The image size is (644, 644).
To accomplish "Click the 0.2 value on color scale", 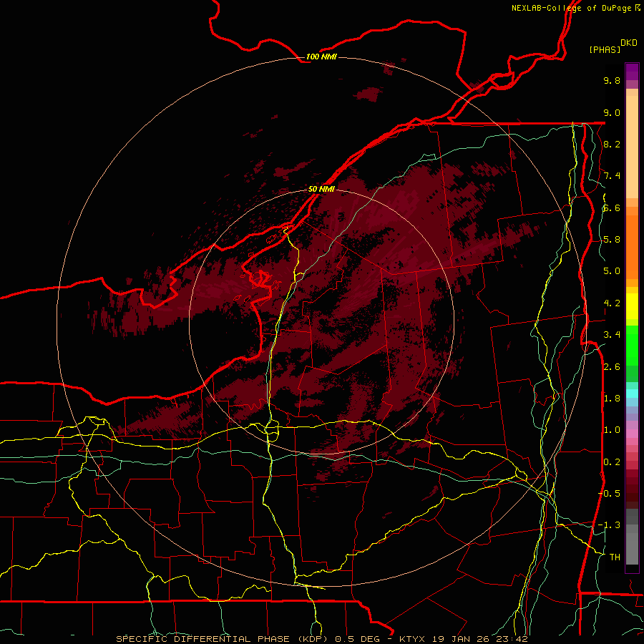I will 612,462.
